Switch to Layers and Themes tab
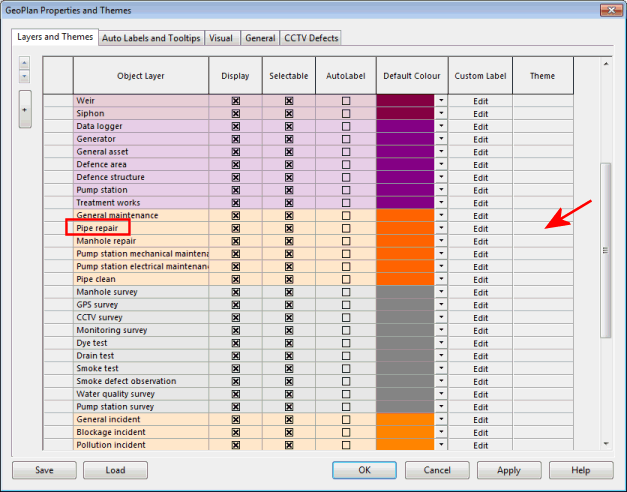 pos(55,37)
